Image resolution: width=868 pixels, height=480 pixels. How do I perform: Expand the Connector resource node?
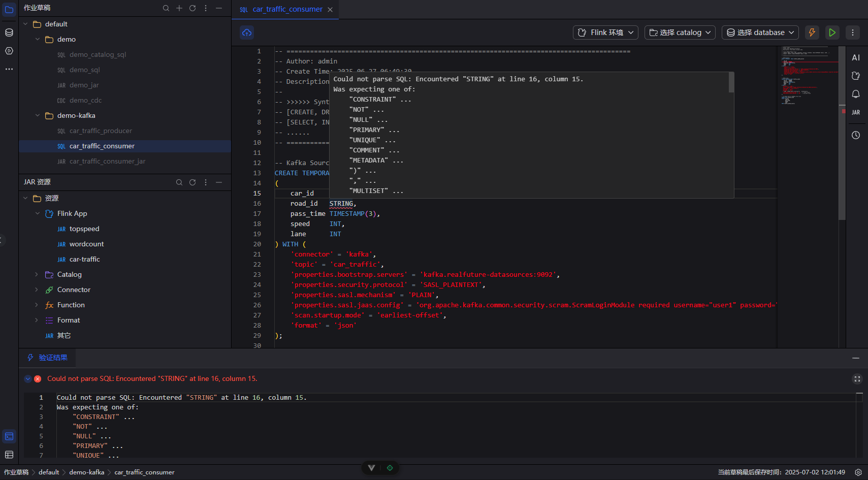tap(37, 290)
